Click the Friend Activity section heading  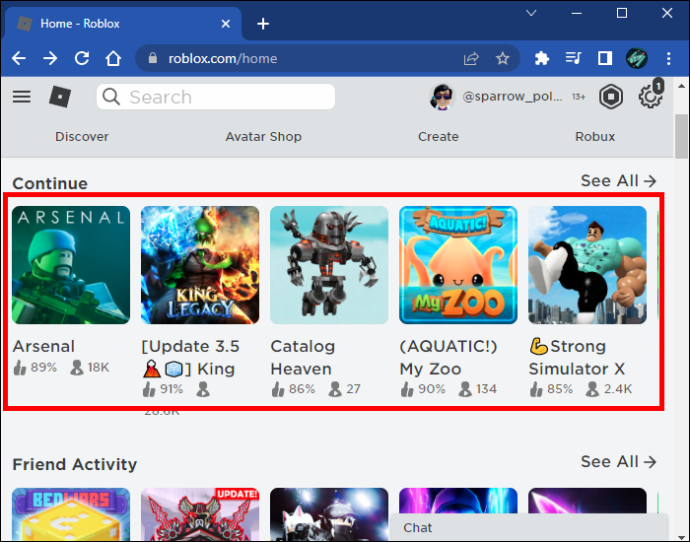(75, 464)
